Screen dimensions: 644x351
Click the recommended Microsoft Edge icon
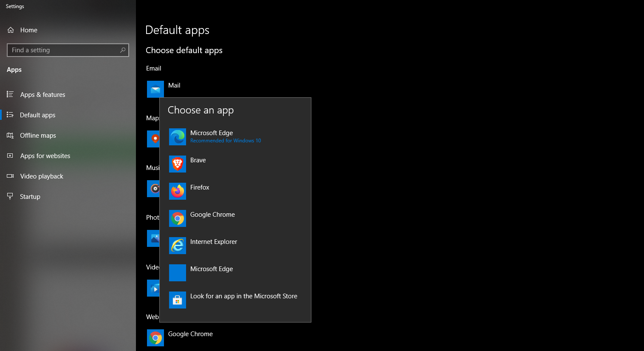click(x=177, y=137)
